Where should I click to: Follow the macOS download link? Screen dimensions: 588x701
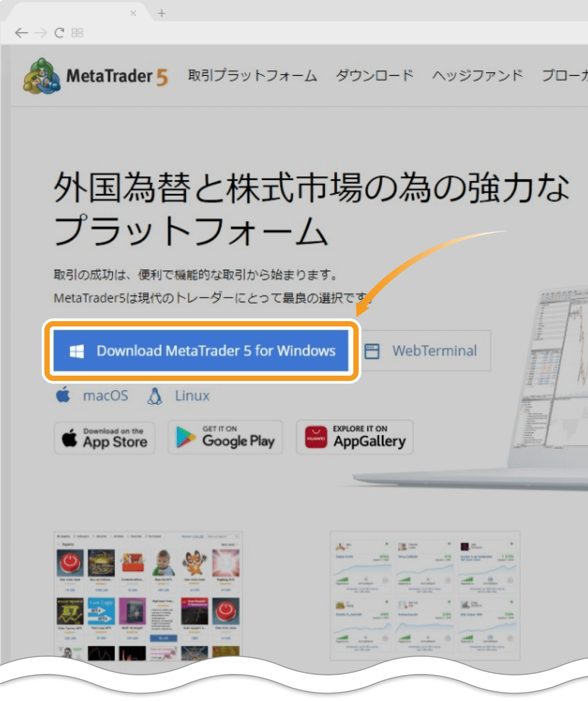105,396
